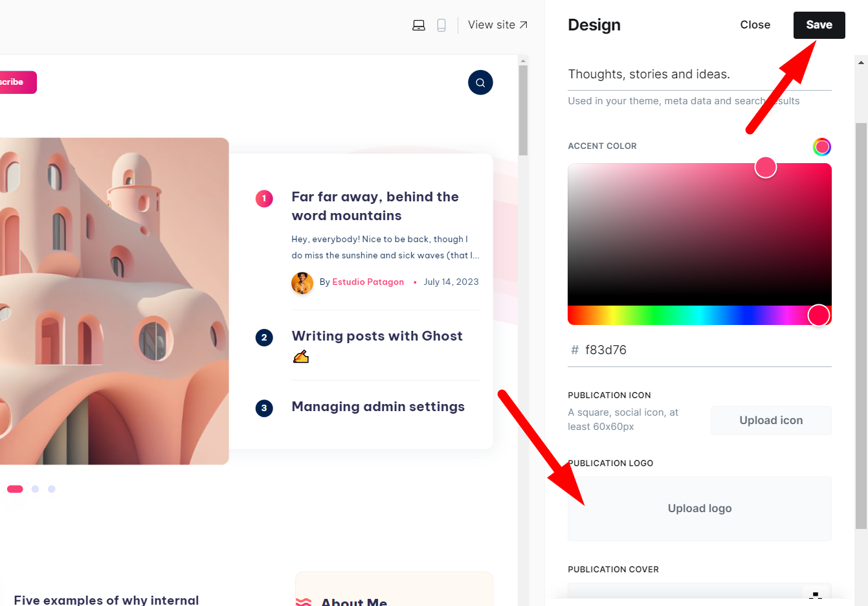
Task: Close the Design panel
Action: coord(755,25)
